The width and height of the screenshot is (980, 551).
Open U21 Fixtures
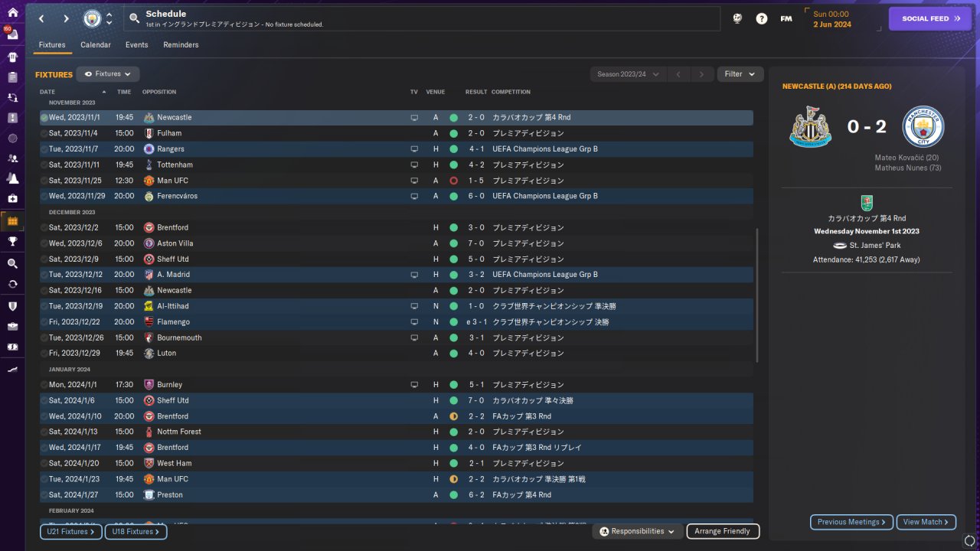pyautogui.click(x=70, y=531)
